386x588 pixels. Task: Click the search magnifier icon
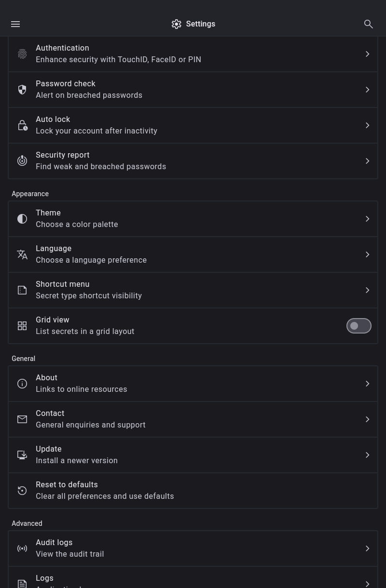click(x=369, y=24)
